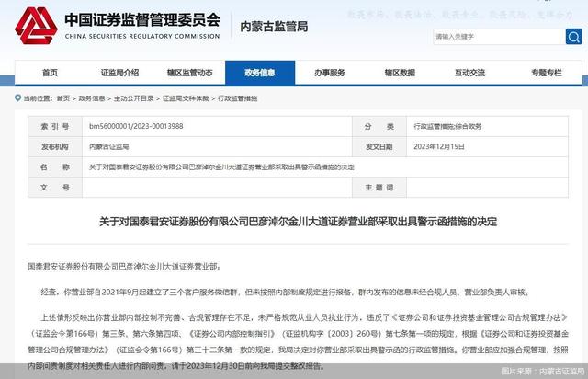This screenshot has height=379, width=588.
Task: Click CHINA SECURITIES REGULATORY COMMISSION subtitle
Action: tap(142, 37)
